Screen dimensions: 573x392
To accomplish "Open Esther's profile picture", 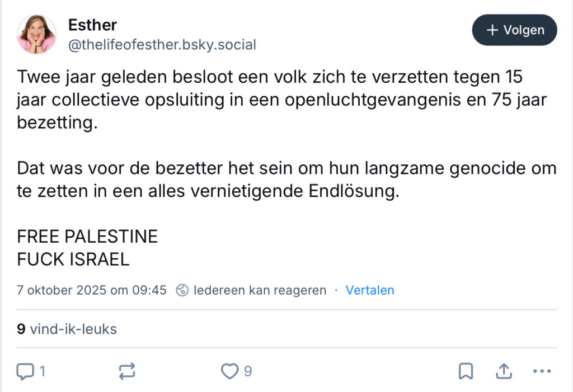I will click(36, 35).
